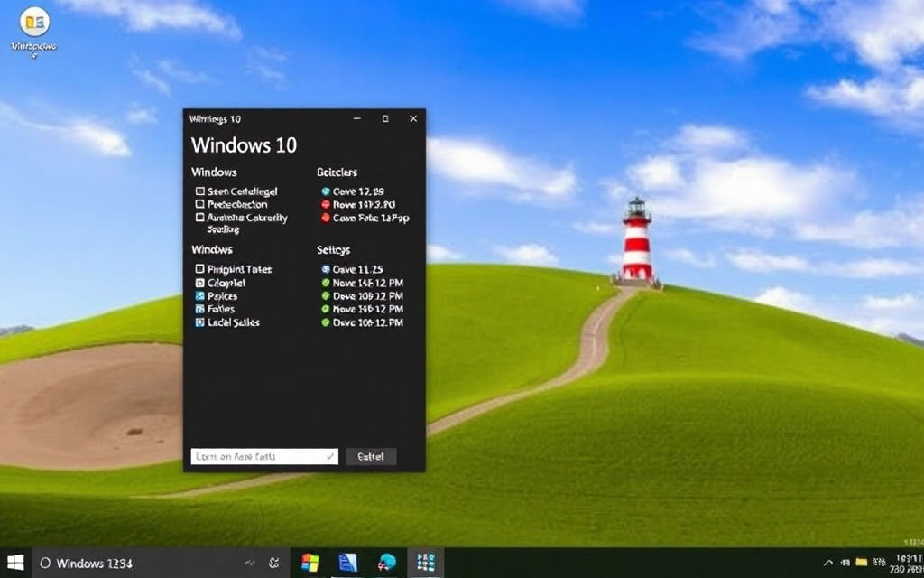Image resolution: width=924 pixels, height=578 pixels.
Task: Open the colorful Microsoft Store taskbar icon
Action: coord(310,563)
